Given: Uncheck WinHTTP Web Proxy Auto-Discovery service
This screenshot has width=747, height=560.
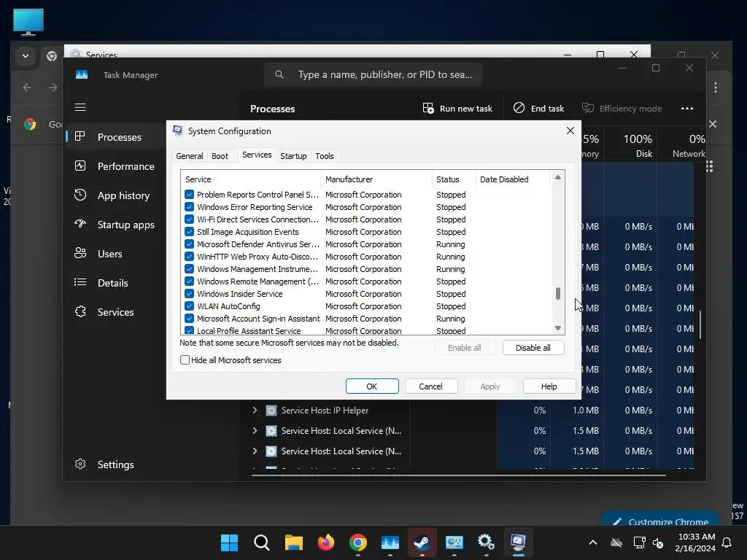Looking at the screenshot, I should coord(189,256).
